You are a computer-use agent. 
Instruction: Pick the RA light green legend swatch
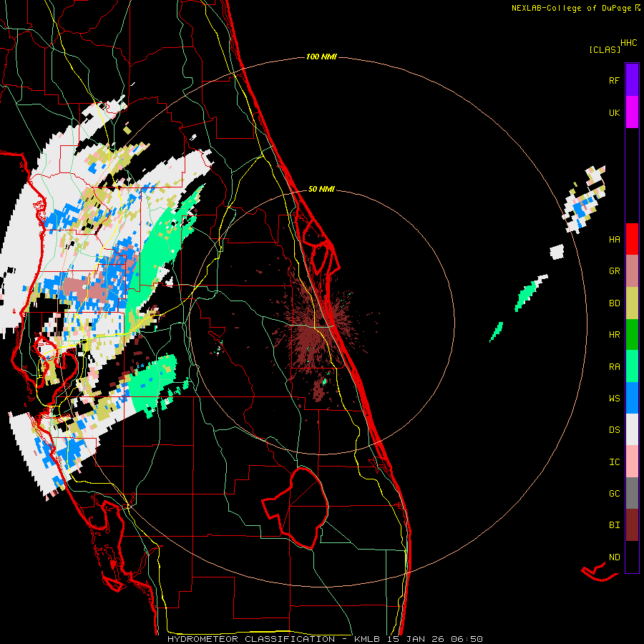click(x=632, y=366)
